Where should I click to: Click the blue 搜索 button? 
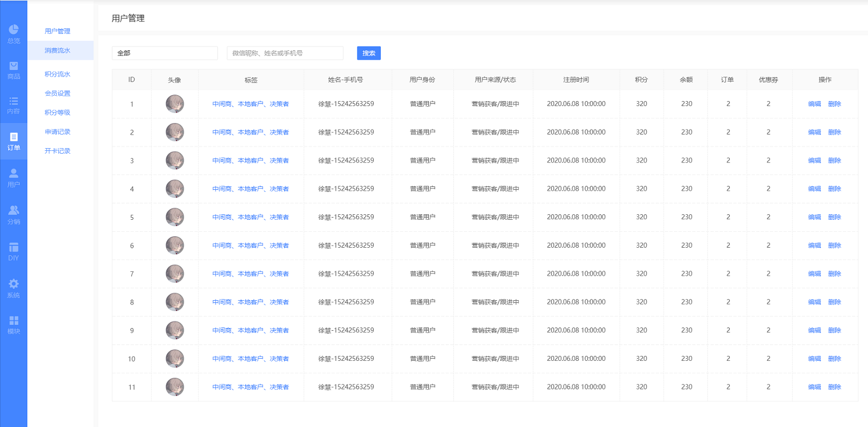pos(369,53)
